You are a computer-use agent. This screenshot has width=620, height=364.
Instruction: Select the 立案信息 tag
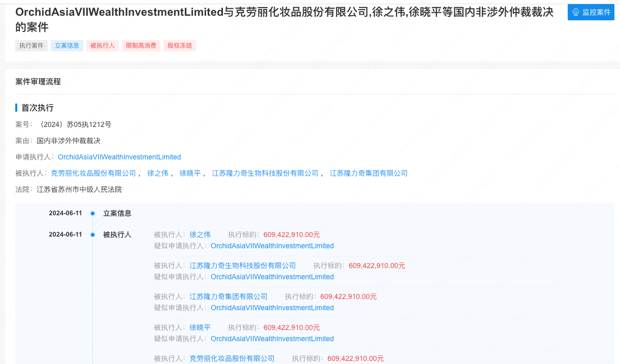[x=67, y=46]
